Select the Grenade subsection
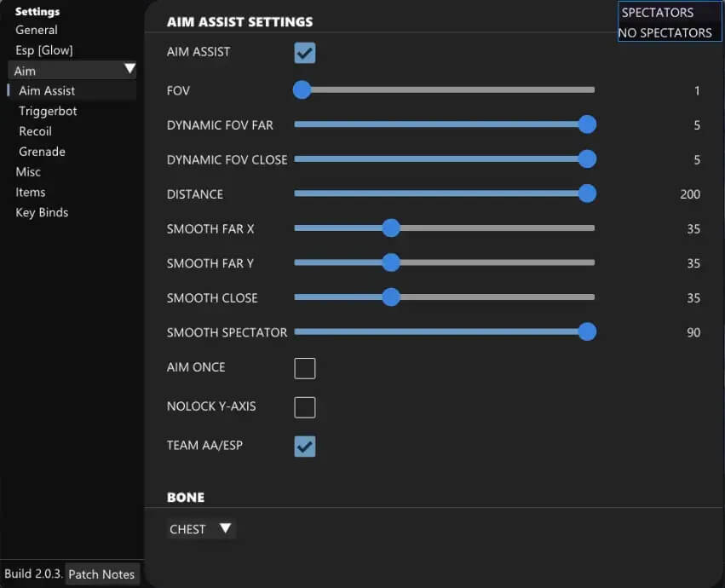The width and height of the screenshot is (725, 588). click(43, 152)
